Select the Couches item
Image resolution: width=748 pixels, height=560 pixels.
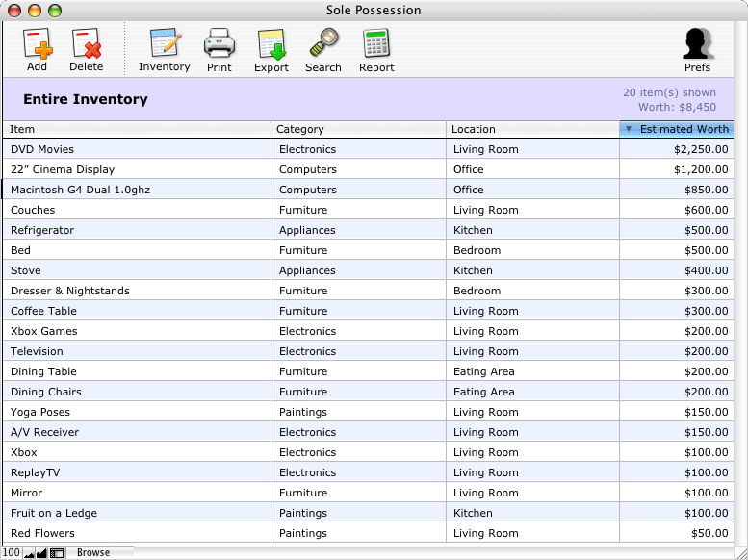[x=33, y=210]
